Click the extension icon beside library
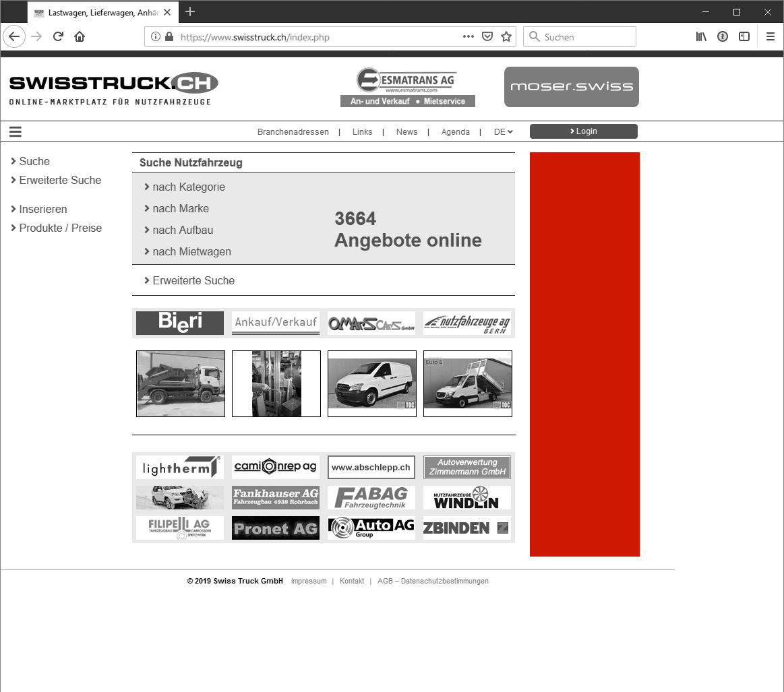Viewport: 784px width, 692px height. pos(723,36)
